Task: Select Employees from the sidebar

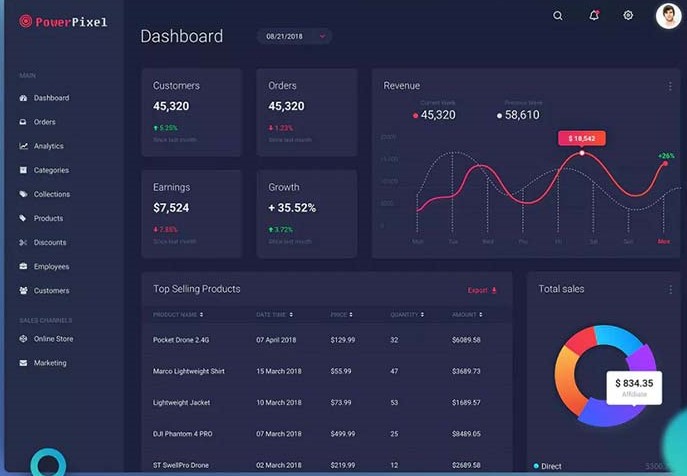Action: pyautogui.click(x=51, y=267)
